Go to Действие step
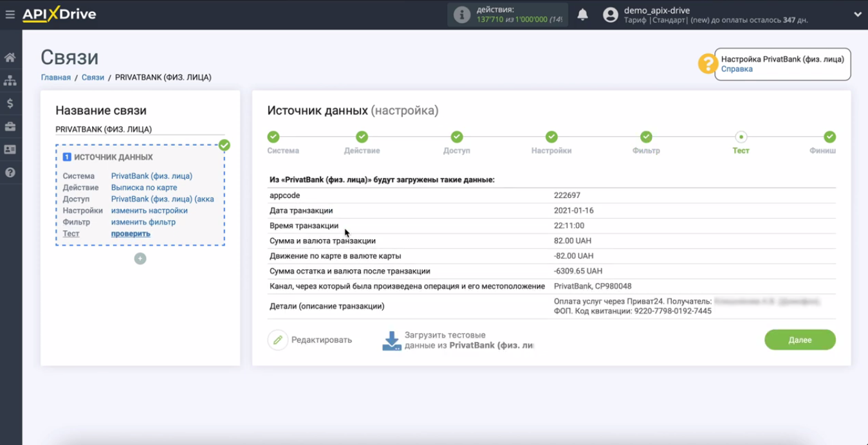The width and height of the screenshot is (868, 445). pyautogui.click(x=362, y=136)
